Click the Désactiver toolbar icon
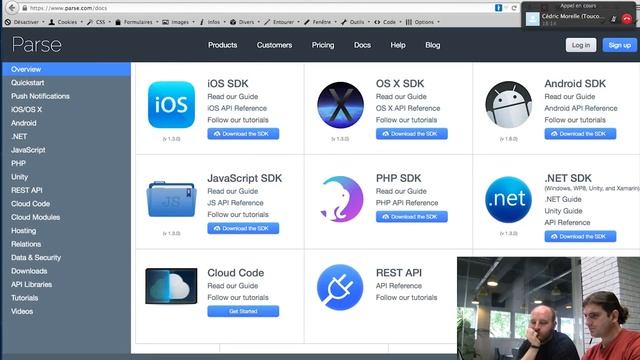This screenshot has width=640, height=360. (x=8, y=22)
